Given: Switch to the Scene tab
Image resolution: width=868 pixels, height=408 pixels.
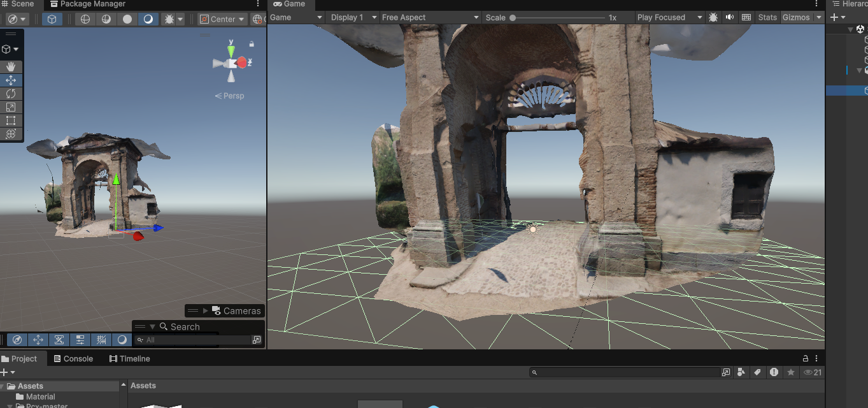Looking at the screenshot, I should 17,4.
